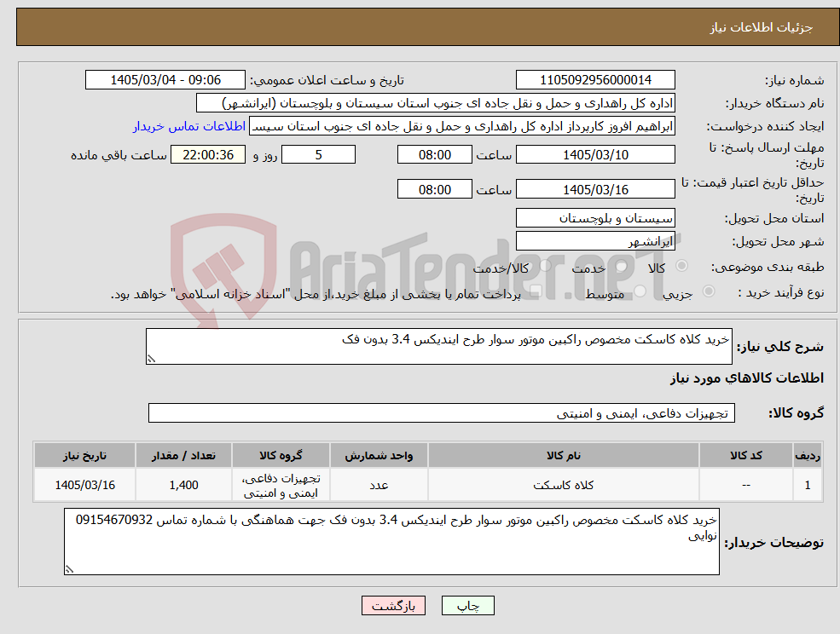Click the چاپ (print) button

click(x=467, y=606)
